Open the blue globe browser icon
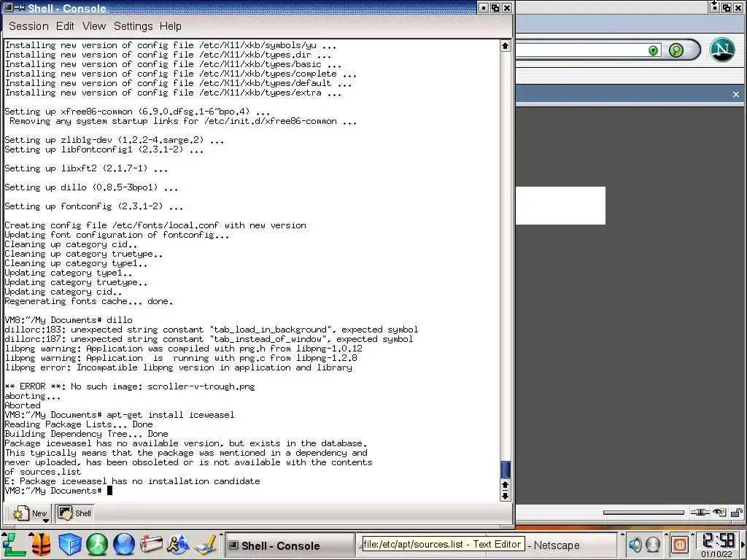This screenshot has height=560, width=747. 124,544
